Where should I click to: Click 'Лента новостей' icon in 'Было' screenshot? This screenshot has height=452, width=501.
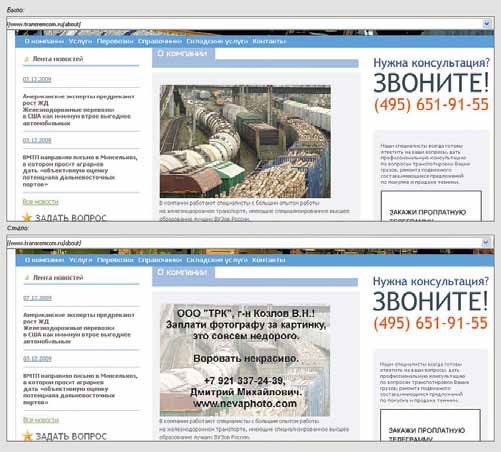[x=27, y=59]
